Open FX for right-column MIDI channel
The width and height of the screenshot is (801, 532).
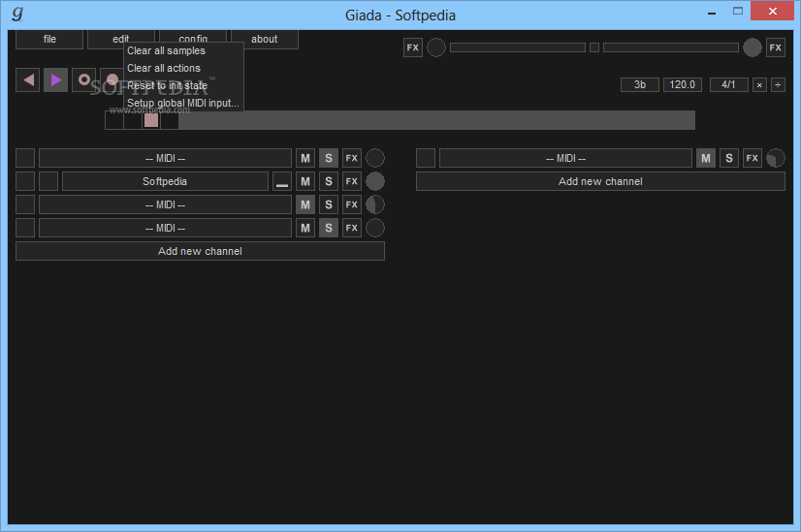point(753,158)
